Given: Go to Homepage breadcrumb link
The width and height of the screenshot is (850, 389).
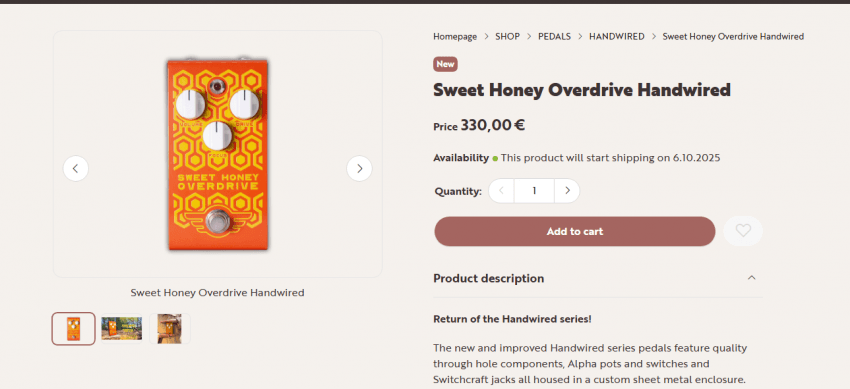Looking at the screenshot, I should pos(455,36).
